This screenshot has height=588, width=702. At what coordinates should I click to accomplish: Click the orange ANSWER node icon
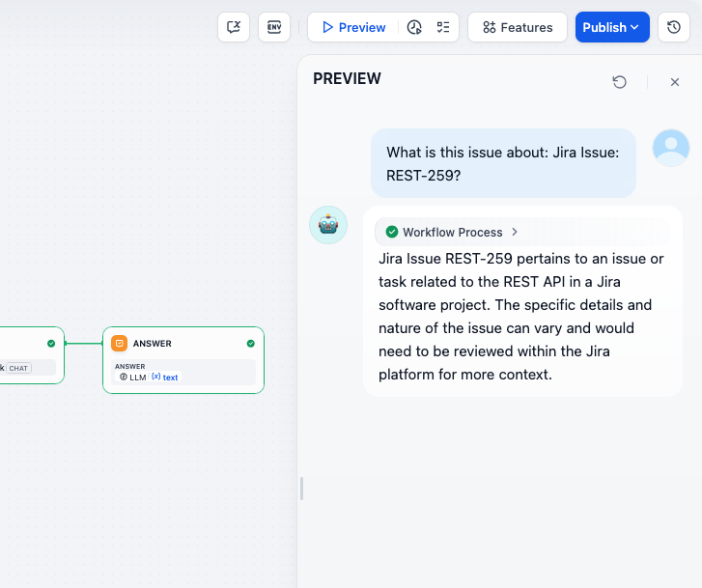pyautogui.click(x=120, y=343)
